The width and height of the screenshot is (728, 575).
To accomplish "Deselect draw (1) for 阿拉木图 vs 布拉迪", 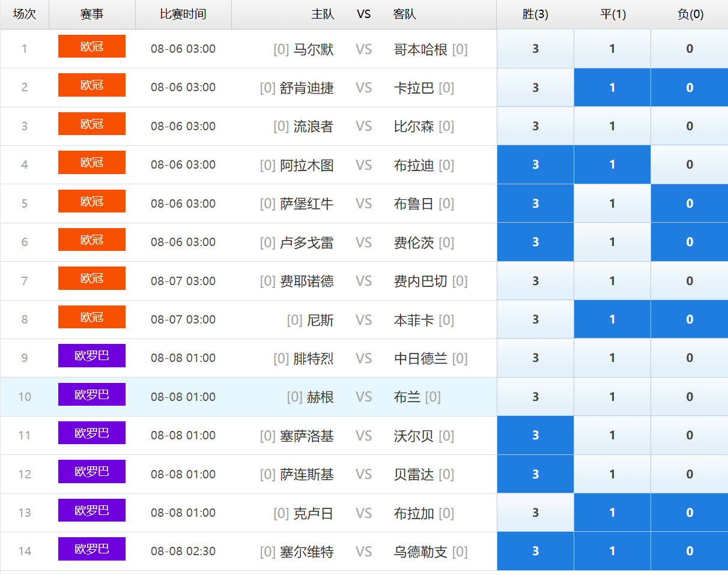I will point(612,164).
